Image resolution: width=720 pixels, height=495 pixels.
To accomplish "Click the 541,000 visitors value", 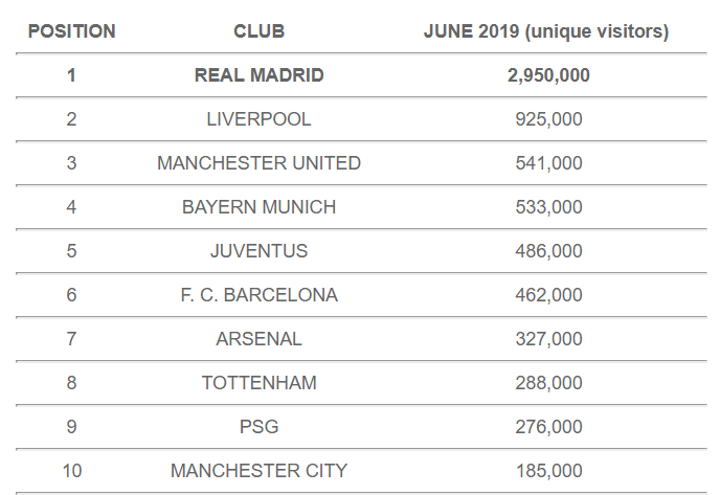I will click(547, 163).
